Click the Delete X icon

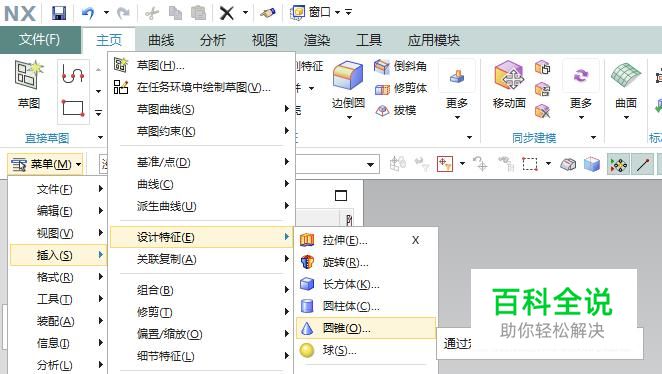[227, 13]
